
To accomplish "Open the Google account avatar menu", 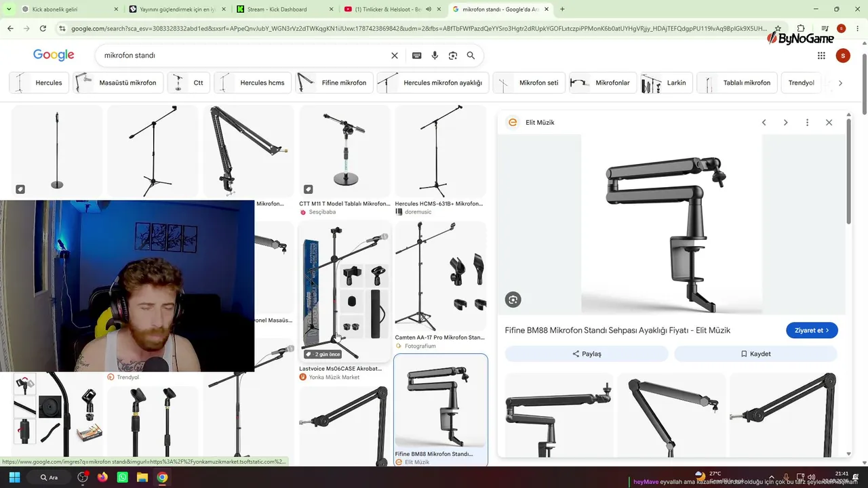I will tap(843, 56).
